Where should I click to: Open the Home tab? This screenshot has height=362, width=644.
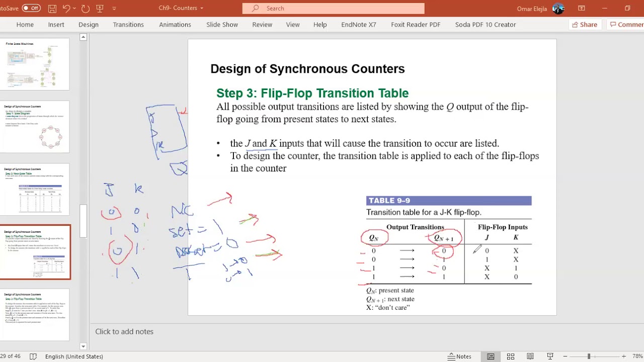pos(25,24)
